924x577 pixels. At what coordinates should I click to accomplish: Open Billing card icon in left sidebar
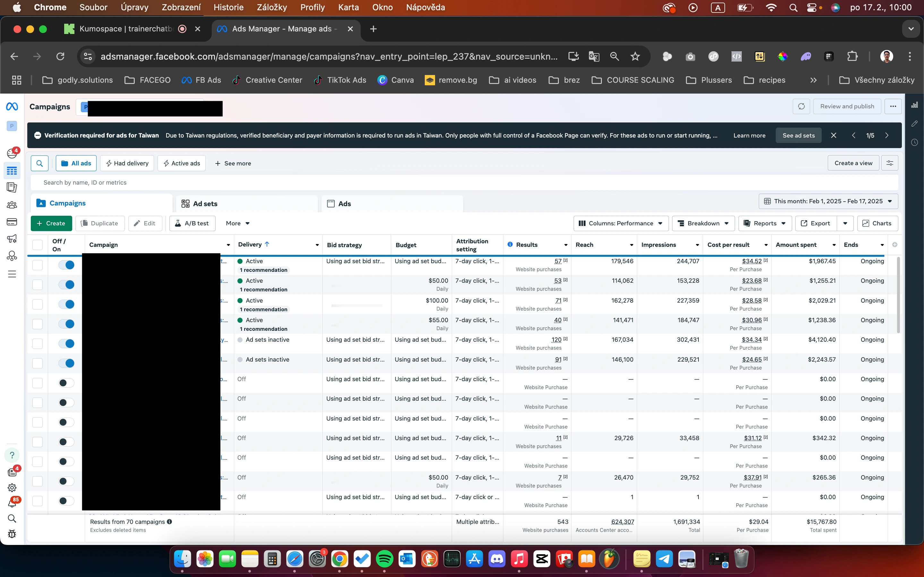pos(12,222)
